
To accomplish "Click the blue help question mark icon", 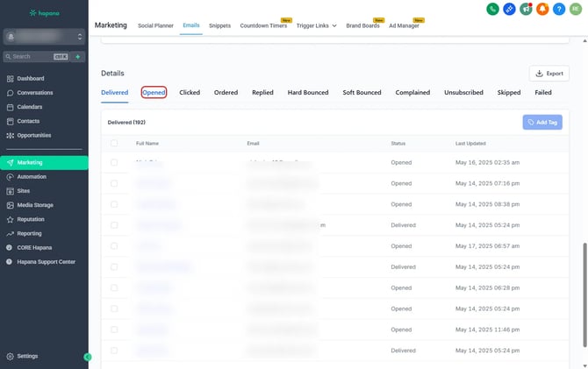I will tap(559, 9).
